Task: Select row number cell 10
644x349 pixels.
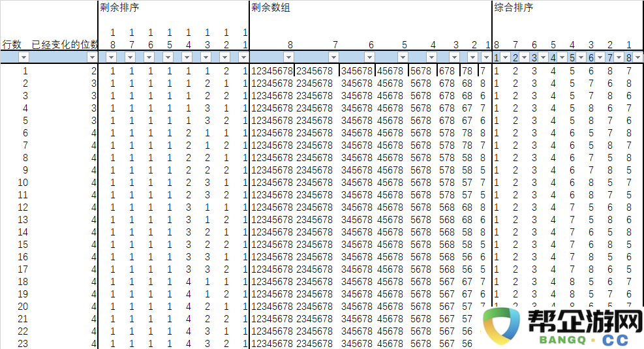Action: coord(23,183)
